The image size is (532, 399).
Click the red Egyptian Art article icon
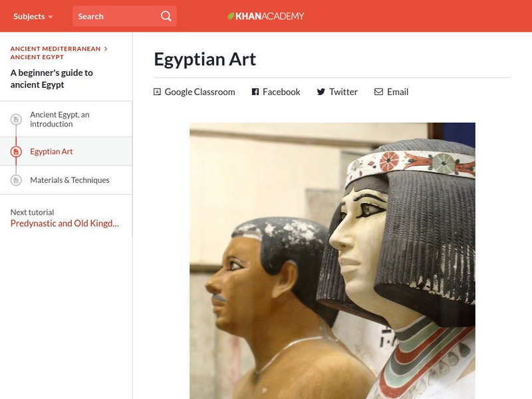[16, 152]
